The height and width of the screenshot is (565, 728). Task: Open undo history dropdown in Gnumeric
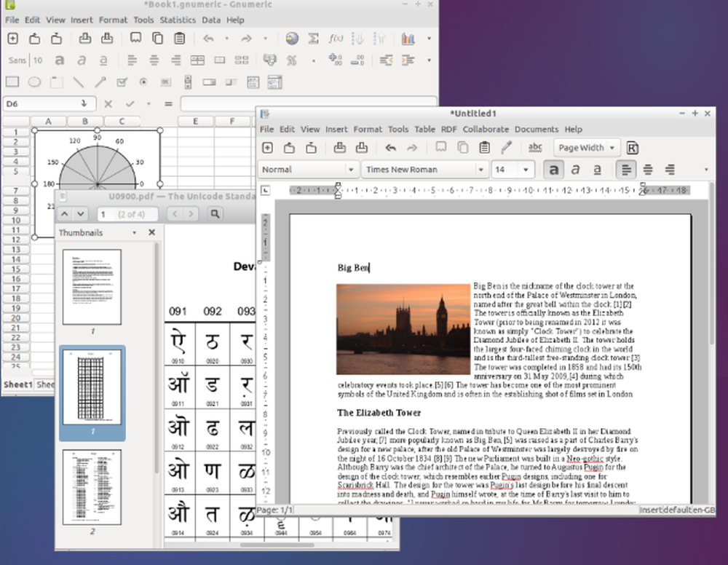[x=226, y=39]
